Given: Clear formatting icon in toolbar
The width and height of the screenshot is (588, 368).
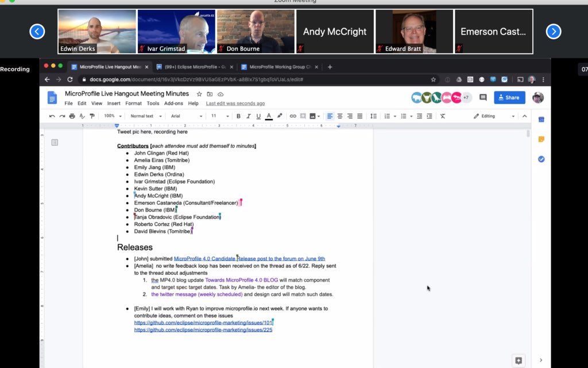Looking at the screenshot, I should tap(443, 116).
